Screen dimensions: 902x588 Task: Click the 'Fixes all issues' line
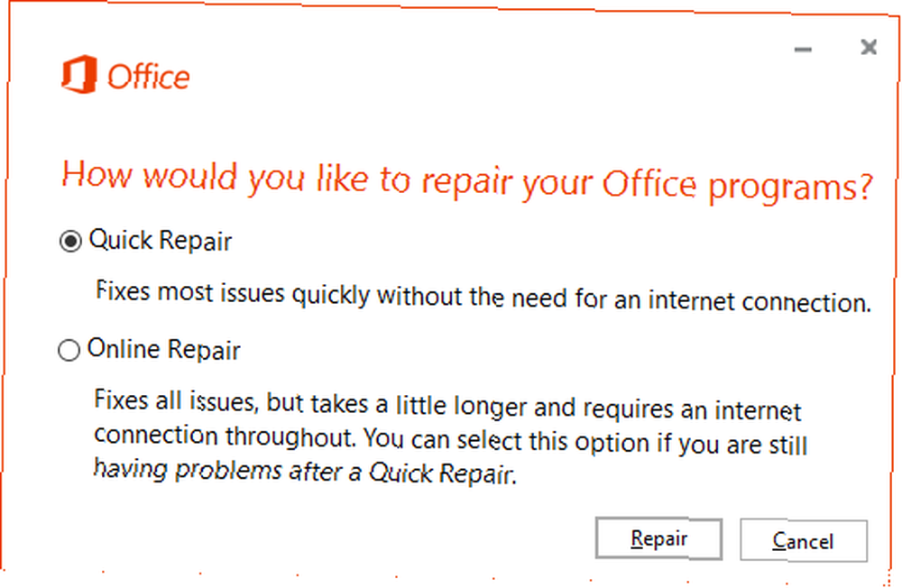(x=447, y=406)
